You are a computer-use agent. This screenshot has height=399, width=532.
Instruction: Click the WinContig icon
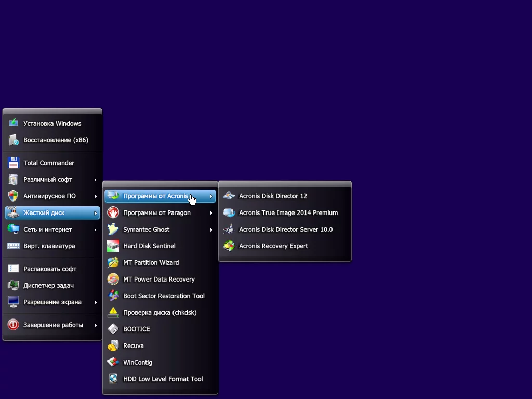[x=113, y=362]
